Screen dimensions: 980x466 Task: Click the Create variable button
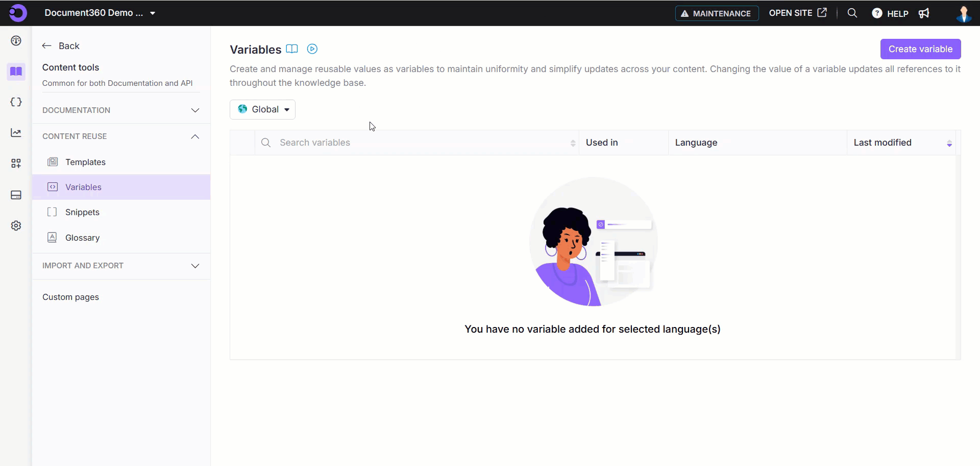920,49
